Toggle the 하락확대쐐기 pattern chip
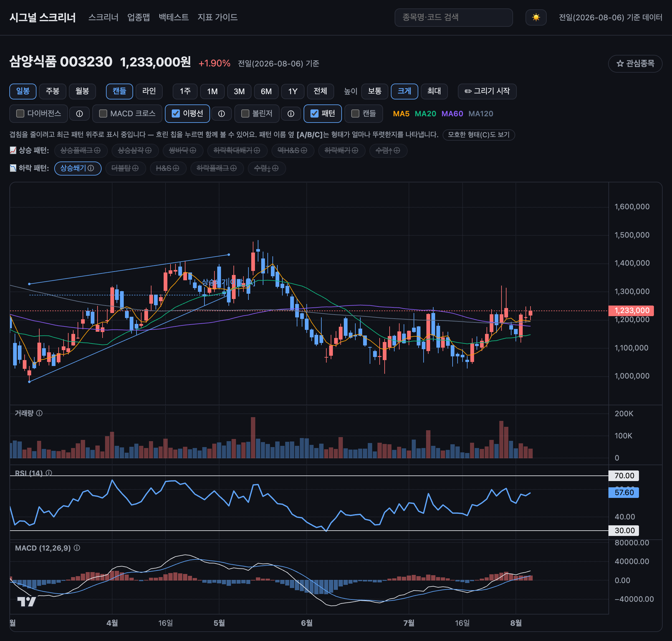 click(237, 150)
